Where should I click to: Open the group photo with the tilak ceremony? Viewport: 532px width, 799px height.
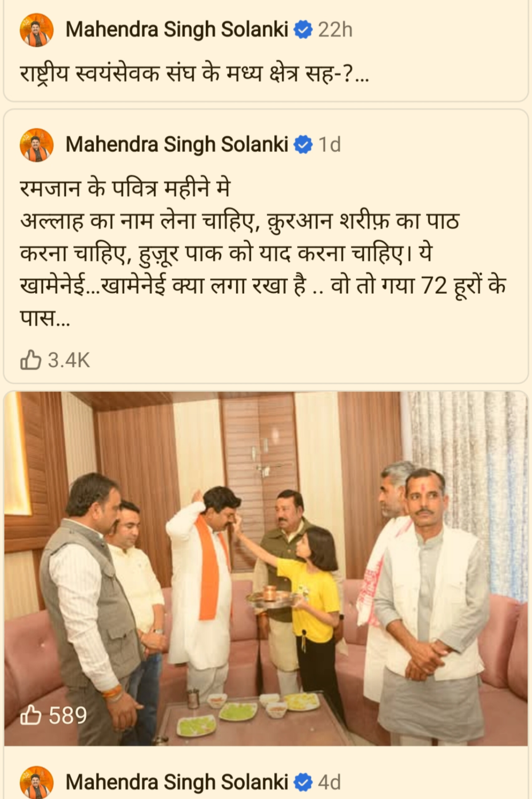click(266, 569)
